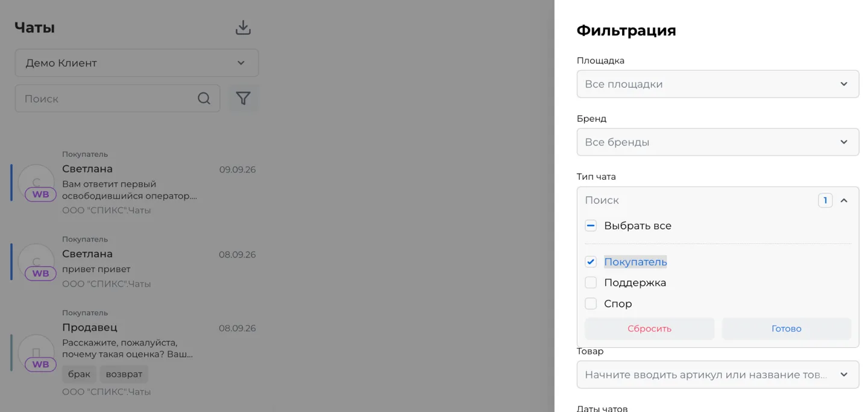
Task: Uncheck the Покупатель checkbox
Action: 591,262
